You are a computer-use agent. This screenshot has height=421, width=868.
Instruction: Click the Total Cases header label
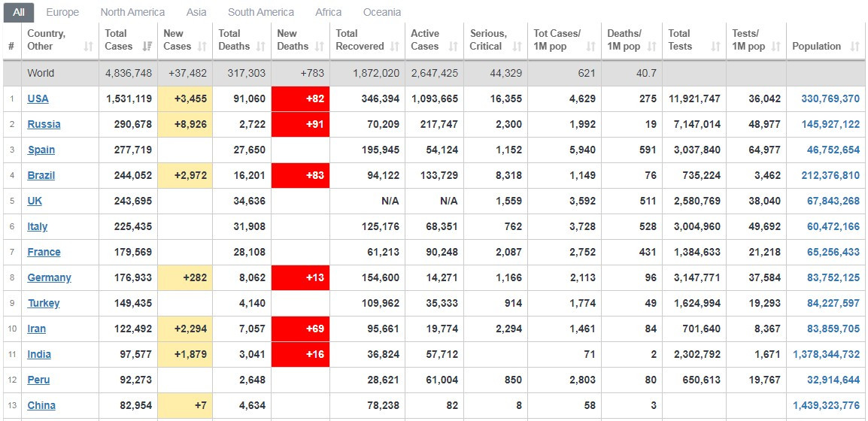click(118, 40)
